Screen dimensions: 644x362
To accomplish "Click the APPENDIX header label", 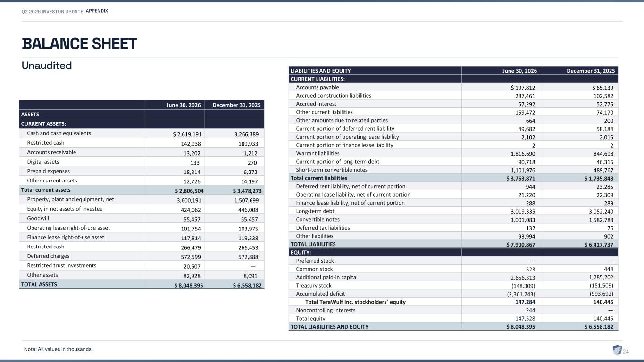I will click(x=97, y=11).
